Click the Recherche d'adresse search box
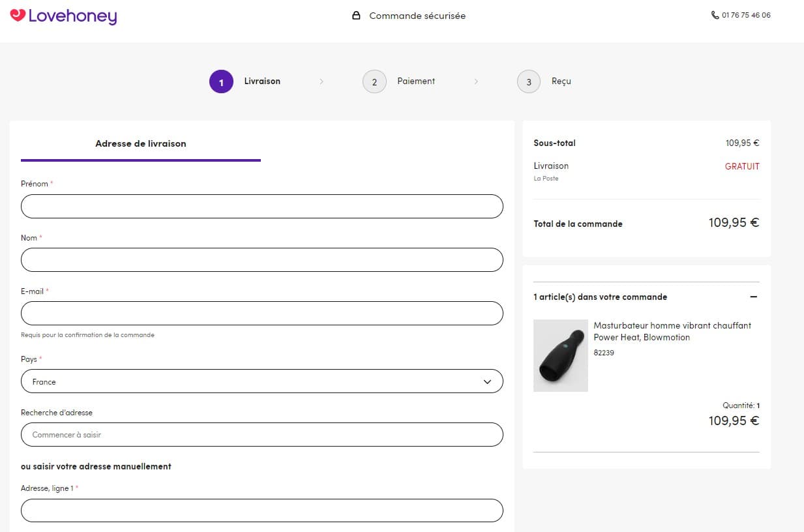 [261, 435]
